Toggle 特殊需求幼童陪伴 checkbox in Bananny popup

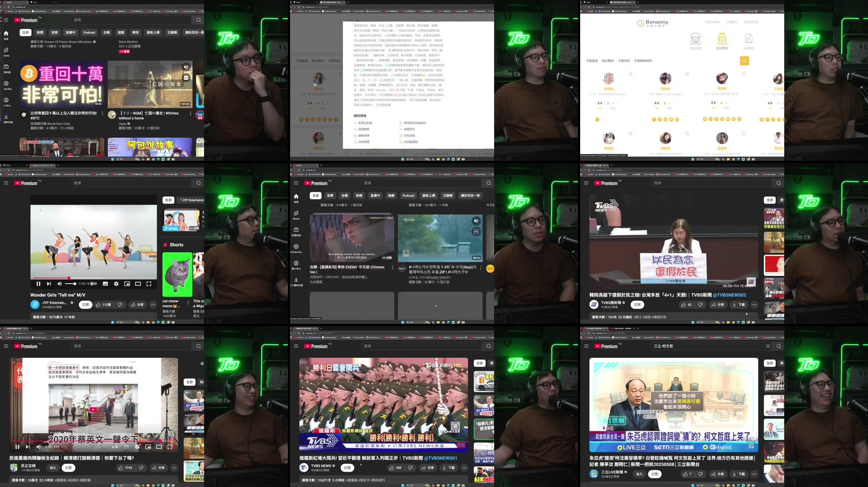click(x=401, y=123)
